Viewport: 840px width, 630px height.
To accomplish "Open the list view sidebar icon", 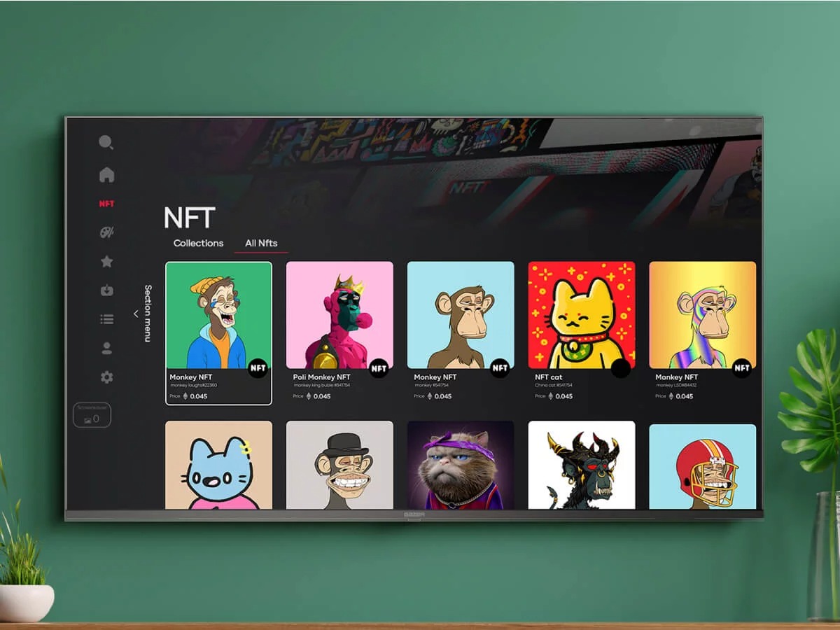I will coord(106,319).
